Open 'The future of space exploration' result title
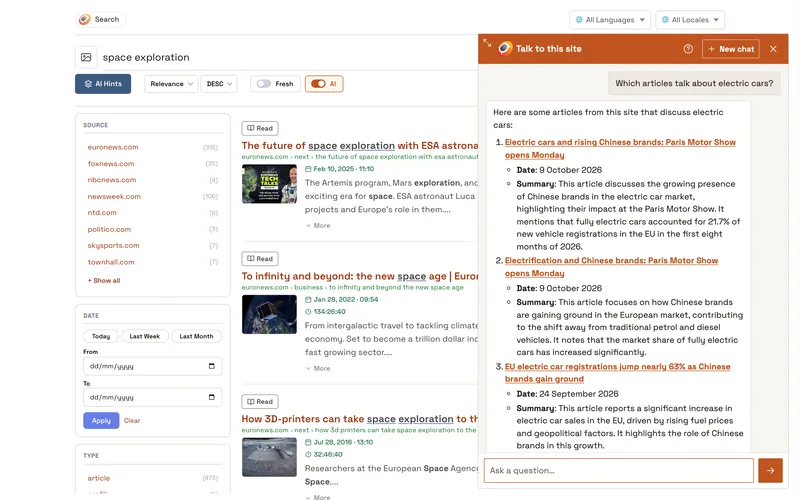800x500 pixels. pos(360,146)
